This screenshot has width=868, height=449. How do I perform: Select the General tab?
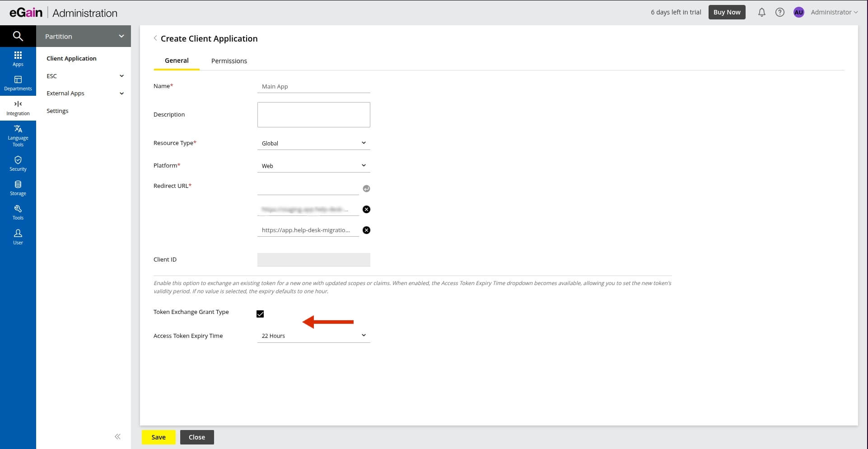coord(177,61)
